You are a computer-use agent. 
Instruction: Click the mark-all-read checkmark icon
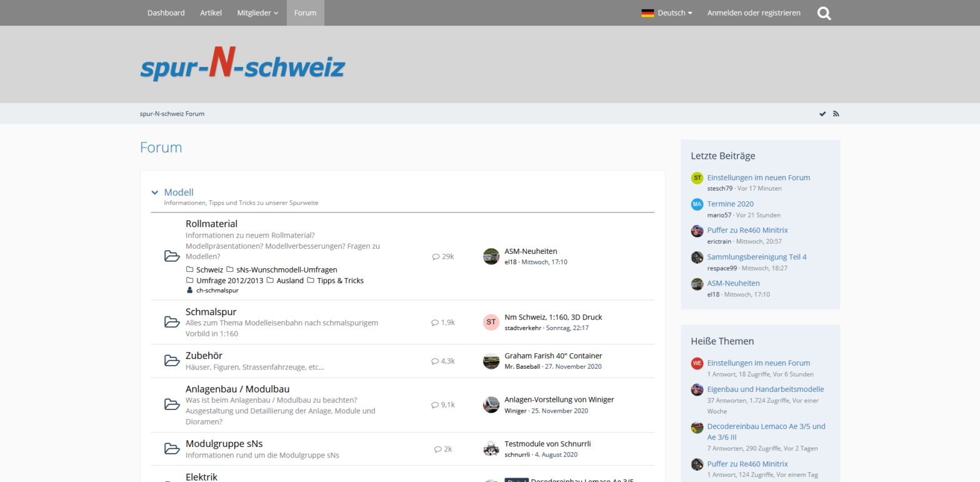(822, 114)
